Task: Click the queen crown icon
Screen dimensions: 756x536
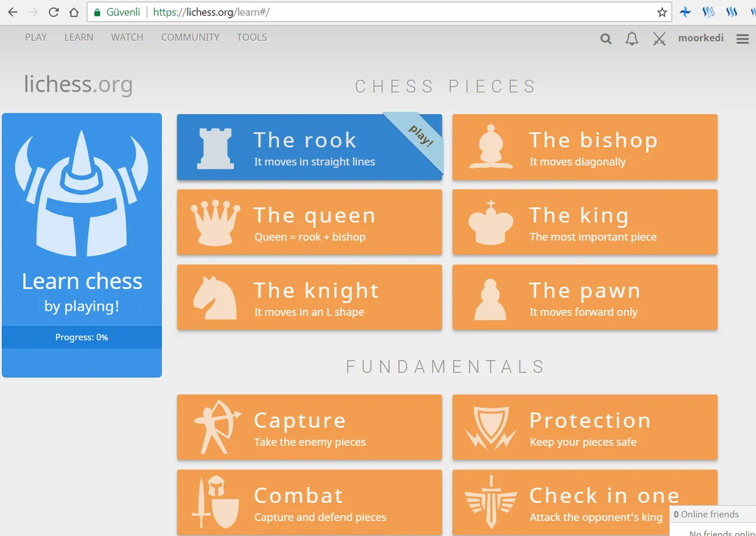Action: point(215,223)
